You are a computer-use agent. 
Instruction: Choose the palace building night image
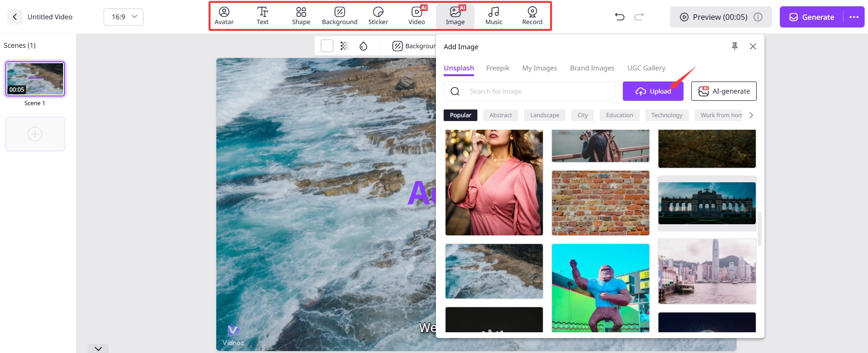tap(707, 203)
